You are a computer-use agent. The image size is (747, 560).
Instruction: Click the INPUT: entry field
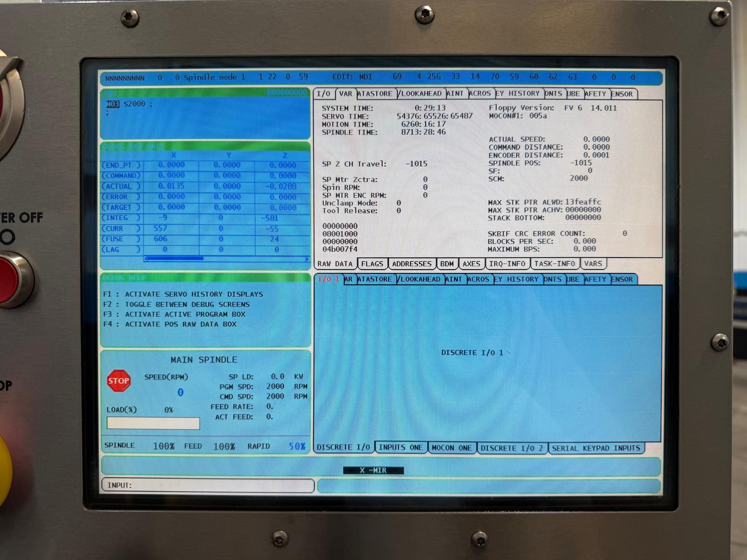click(207, 485)
